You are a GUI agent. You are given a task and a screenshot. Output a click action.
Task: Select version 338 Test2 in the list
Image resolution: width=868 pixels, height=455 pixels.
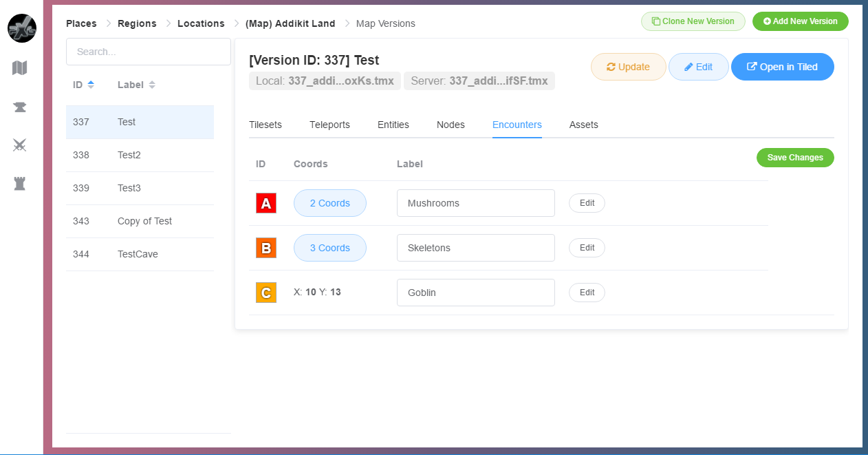(140, 155)
